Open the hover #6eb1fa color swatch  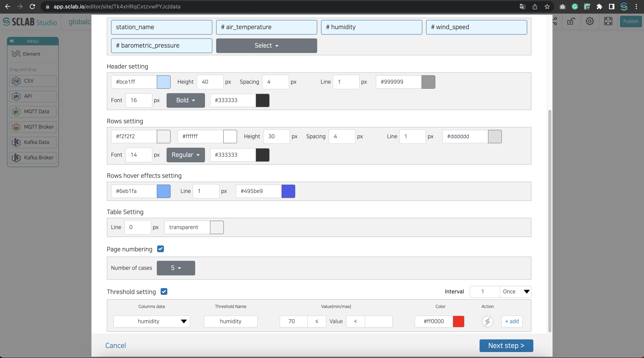click(x=163, y=191)
